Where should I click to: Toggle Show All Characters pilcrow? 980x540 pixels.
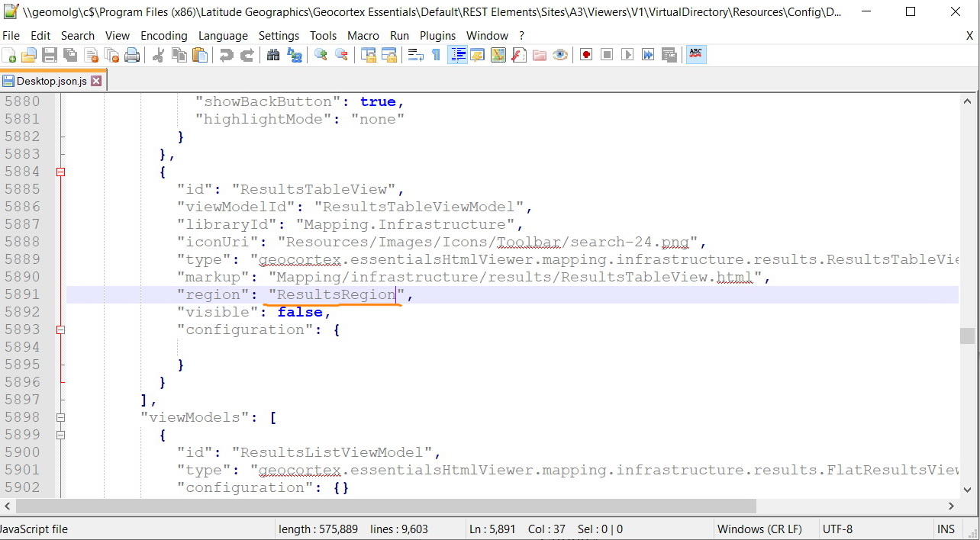click(x=436, y=55)
